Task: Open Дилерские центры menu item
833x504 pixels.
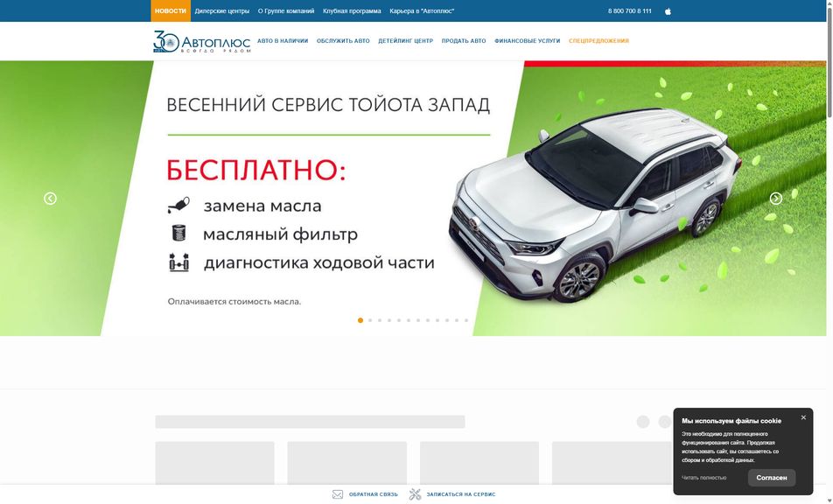Action: click(x=222, y=11)
